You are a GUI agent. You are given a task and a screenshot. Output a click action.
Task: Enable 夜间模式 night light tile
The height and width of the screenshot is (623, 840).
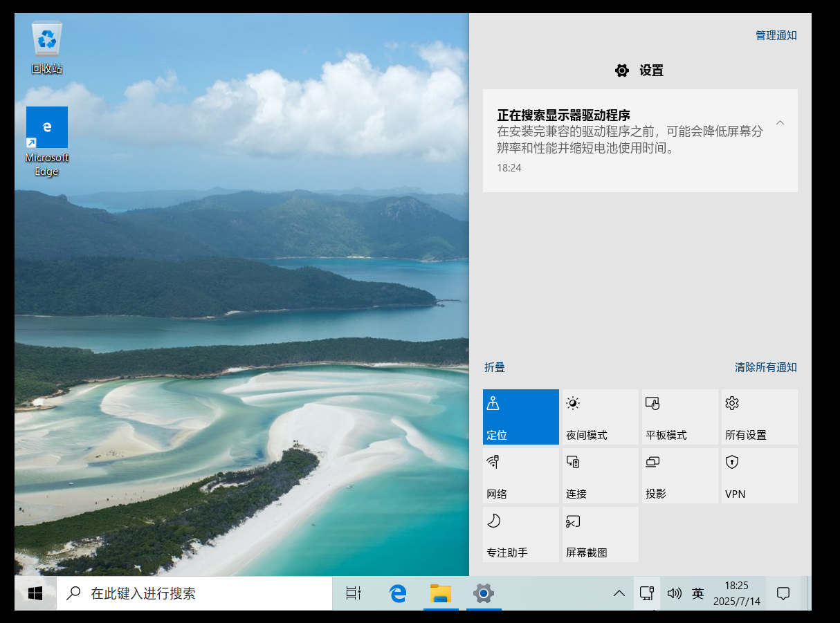click(x=600, y=417)
